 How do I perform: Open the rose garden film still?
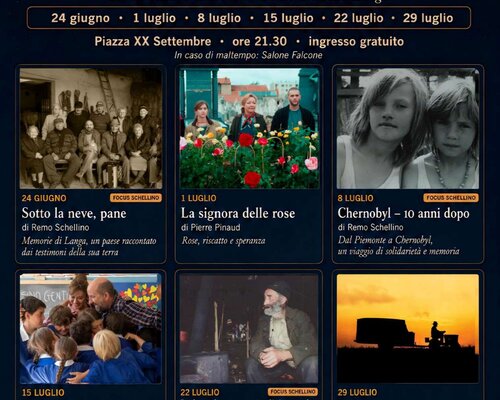249,128
